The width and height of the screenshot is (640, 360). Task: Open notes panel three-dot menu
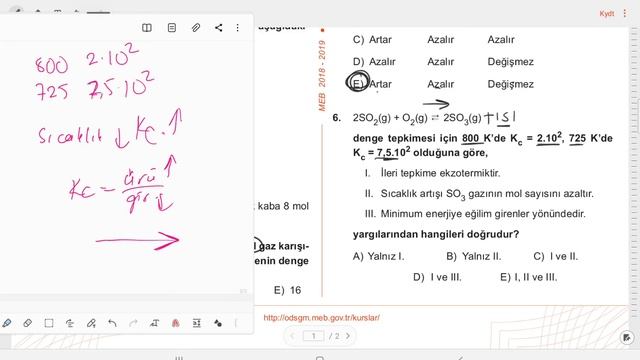click(x=238, y=28)
